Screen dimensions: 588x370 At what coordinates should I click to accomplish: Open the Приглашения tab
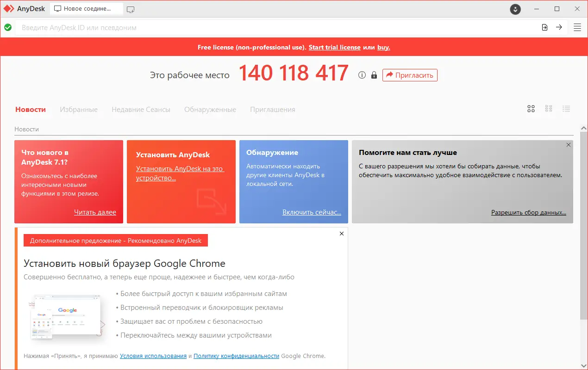coord(273,110)
